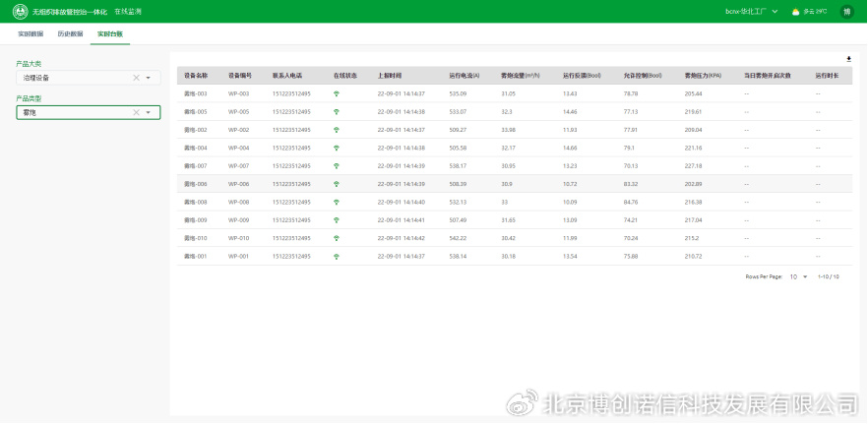Click the online status icon for WP-006
The height and width of the screenshot is (424, 868).
(x=337, y=184)
